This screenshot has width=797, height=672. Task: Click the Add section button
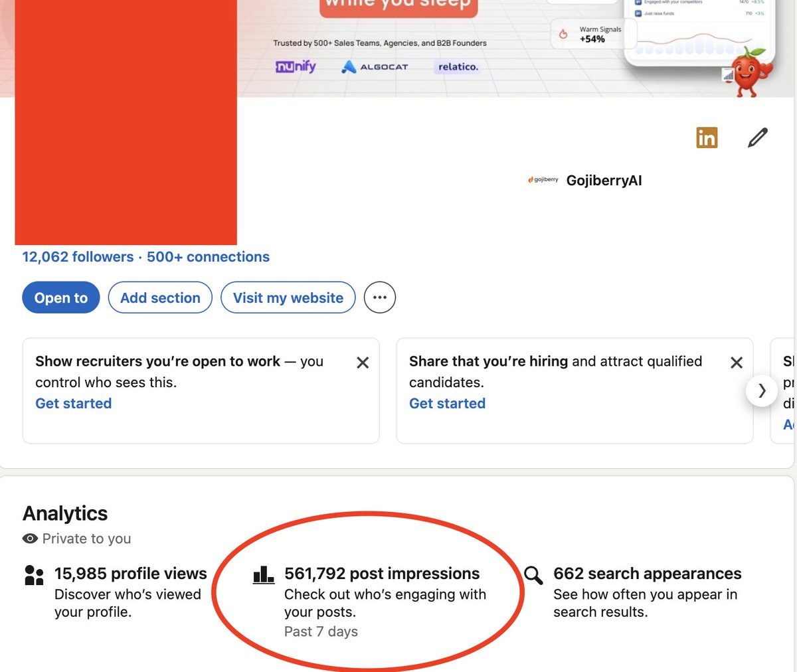click(x=160, y=297)
